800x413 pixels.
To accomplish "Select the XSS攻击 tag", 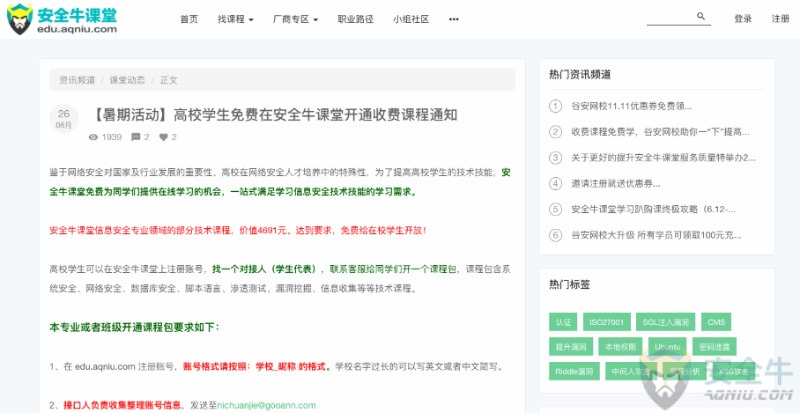I will (734, 372).
